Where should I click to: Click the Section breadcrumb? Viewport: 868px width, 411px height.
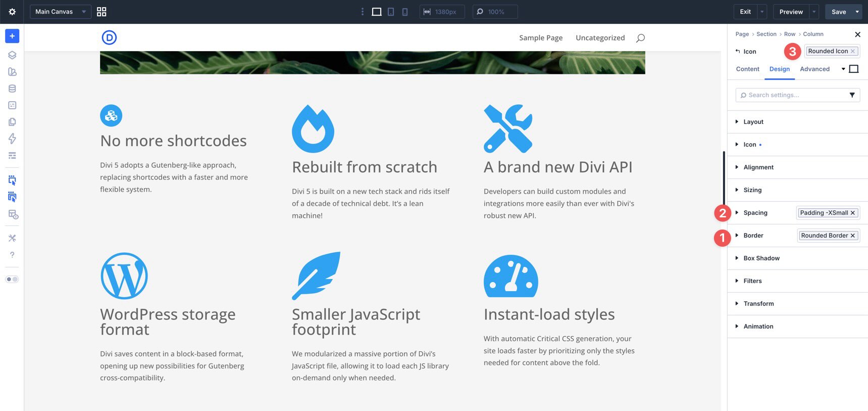coord(766,34)
